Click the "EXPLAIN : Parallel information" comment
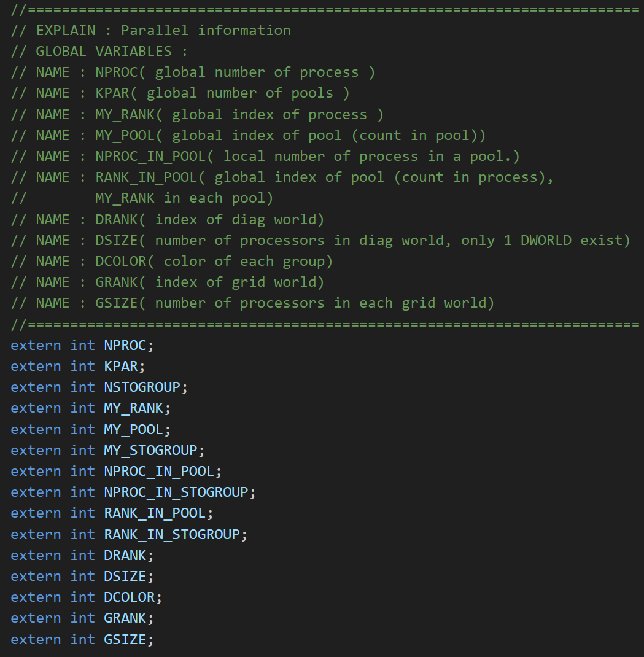The image size is (644, 657). click(163, 30)
